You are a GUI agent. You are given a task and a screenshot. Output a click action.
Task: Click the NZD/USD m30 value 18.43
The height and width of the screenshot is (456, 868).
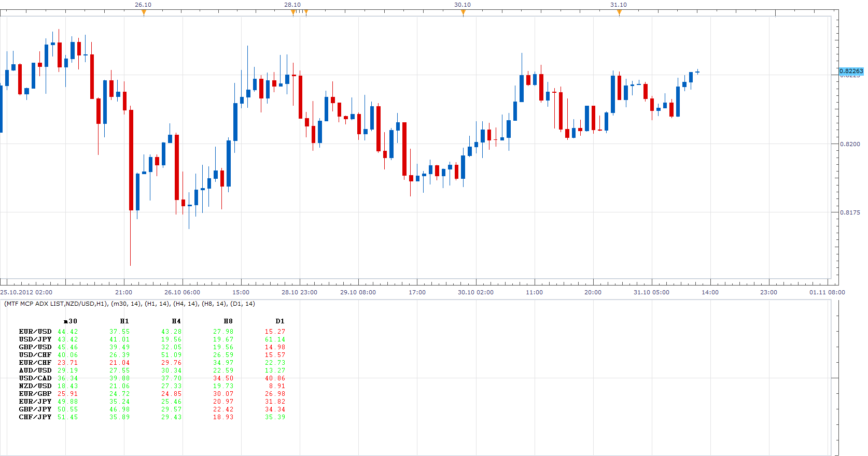coord(67,386)
